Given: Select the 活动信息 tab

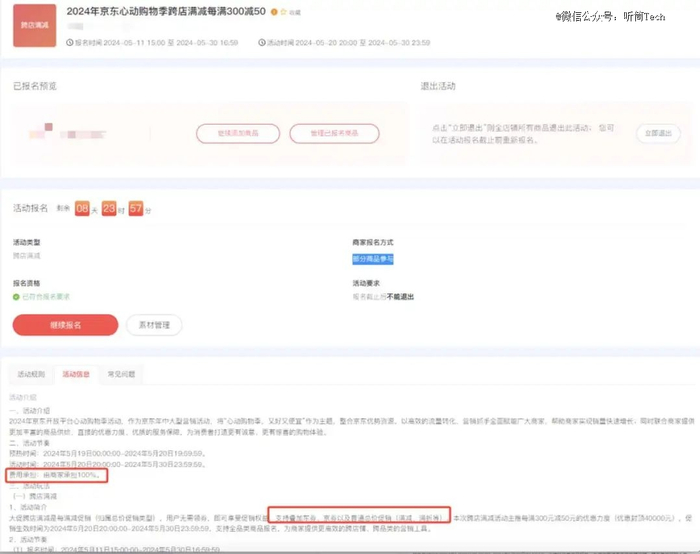Looking at the screenshot, I should 76,374.
